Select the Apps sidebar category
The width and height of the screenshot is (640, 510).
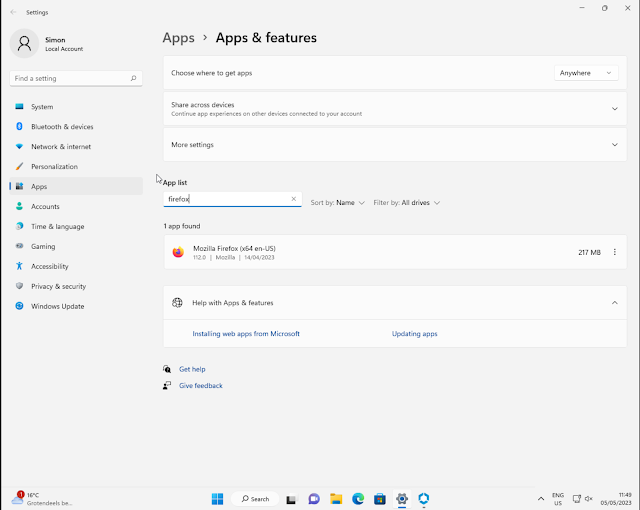pyautogui.click(x=76, y=186)
